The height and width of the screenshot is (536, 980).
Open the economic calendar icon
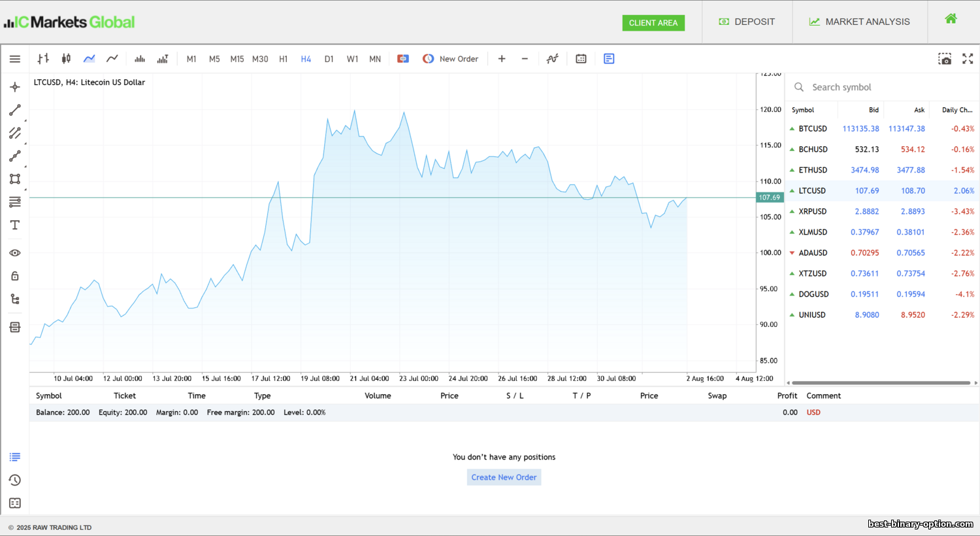pyautogui.click(x=581, y=59)
